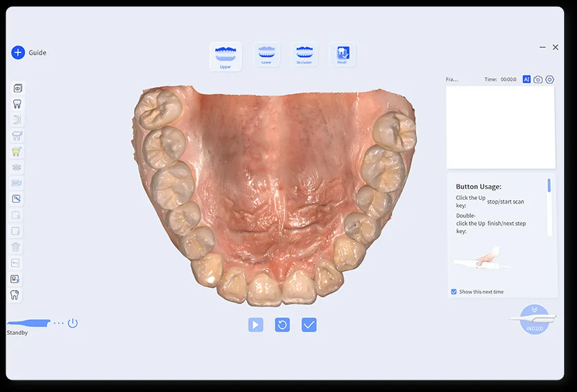Open settings with the gear icon
This screenshot has width=577, height=392.
coord(550,79)
